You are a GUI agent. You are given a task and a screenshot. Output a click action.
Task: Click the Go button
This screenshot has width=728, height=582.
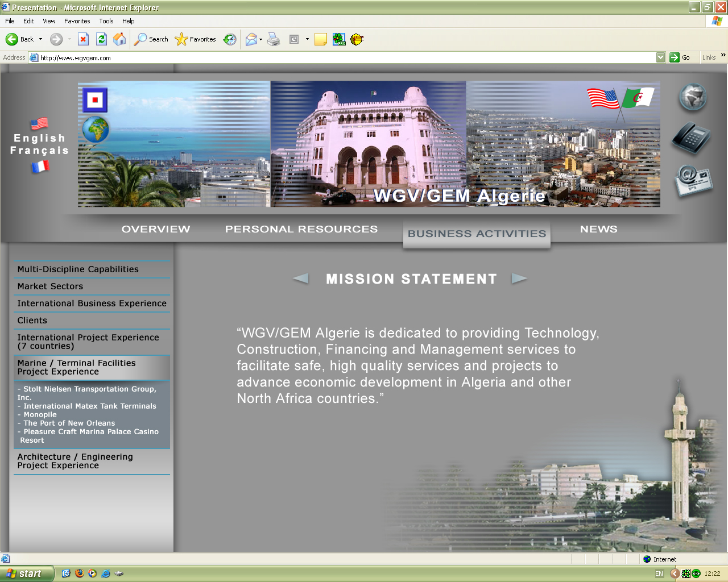tap(680, 57)
